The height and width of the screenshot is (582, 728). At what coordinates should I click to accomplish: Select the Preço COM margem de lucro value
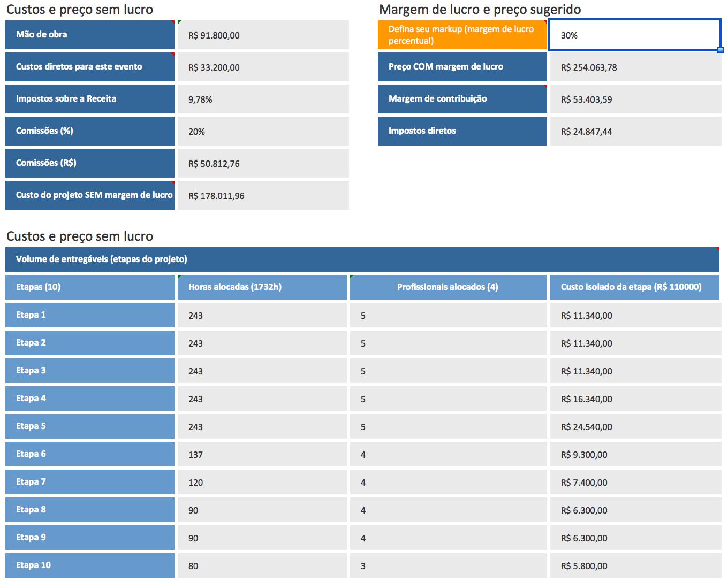635,67
